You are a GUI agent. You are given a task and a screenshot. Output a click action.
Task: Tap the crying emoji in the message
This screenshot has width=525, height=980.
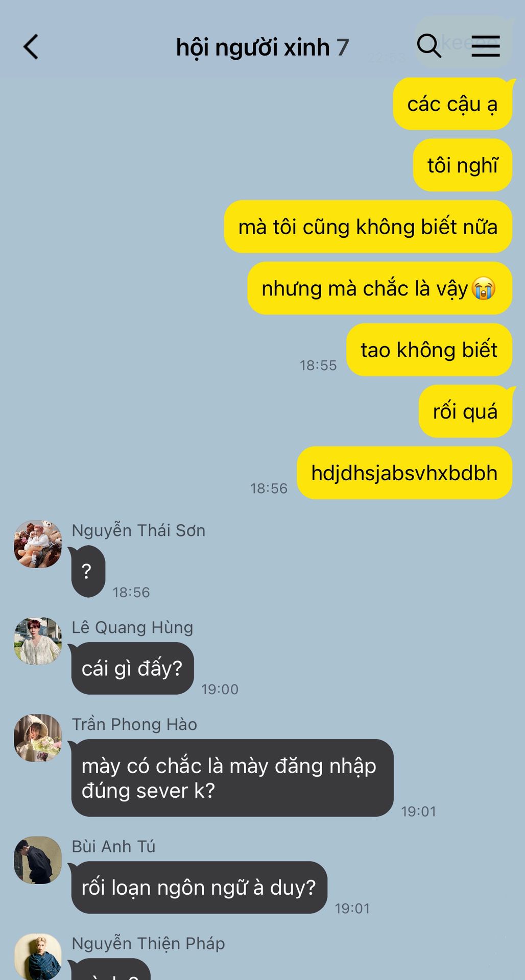[x=483, y=288]
